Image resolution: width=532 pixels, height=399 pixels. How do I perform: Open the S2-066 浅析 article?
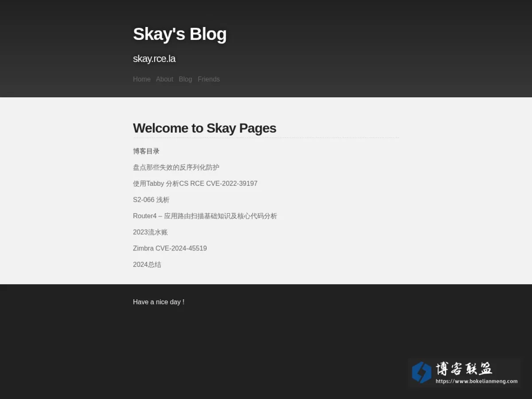coord(151,200)
